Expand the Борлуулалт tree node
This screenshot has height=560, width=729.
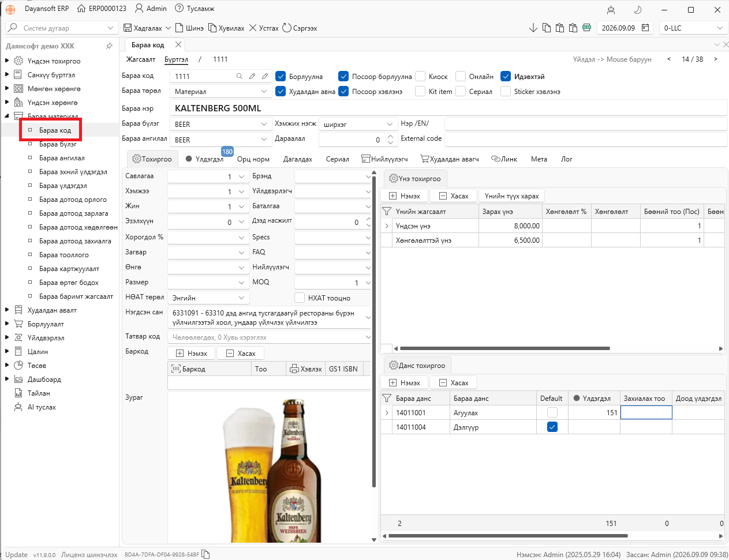point(7,324)
